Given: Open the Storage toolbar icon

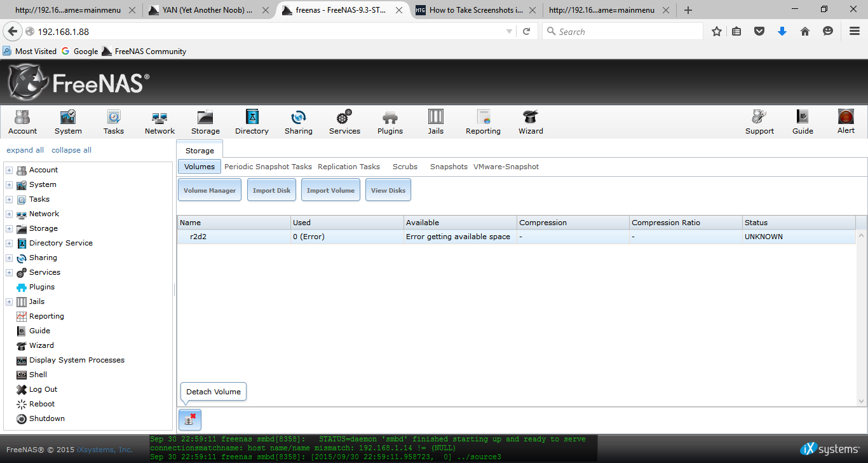Looking at the screenshot, I should (x=205, y=121).
